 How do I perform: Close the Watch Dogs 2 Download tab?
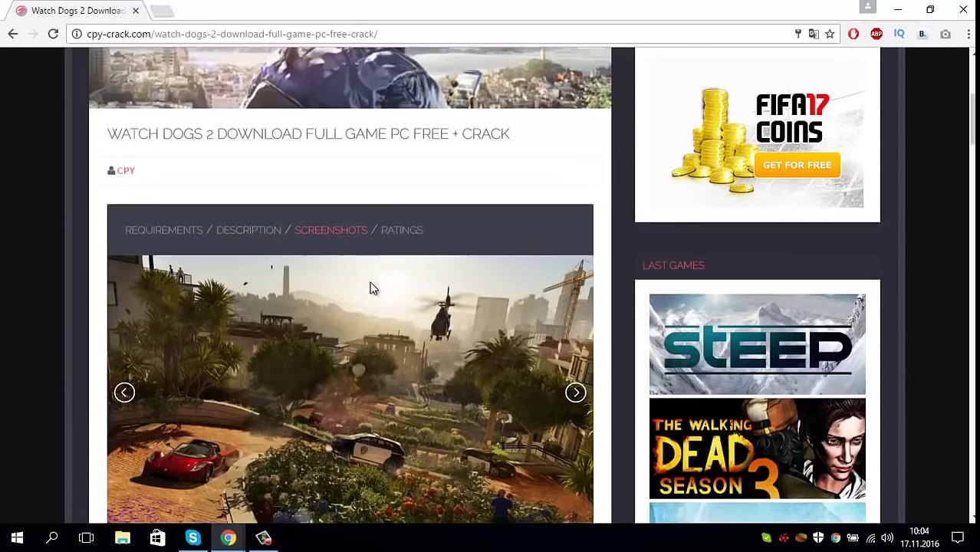point(136,11)
